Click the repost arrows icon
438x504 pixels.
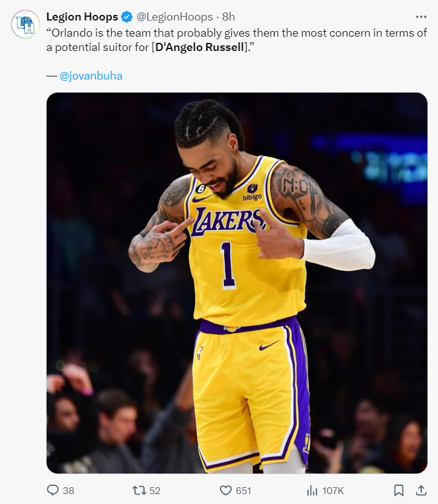click(139, 490)
